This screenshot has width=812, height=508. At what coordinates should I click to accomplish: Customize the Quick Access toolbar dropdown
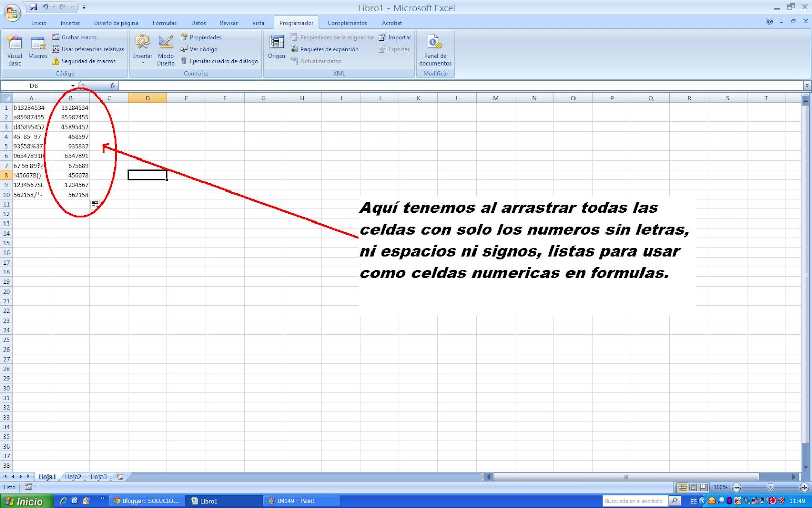(84, 7)
